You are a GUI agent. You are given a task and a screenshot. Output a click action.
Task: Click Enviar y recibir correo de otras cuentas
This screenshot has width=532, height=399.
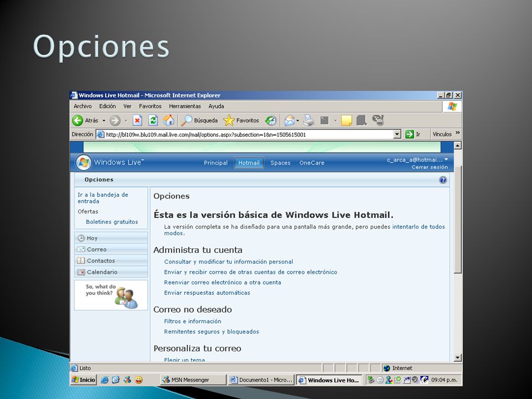pyautogui.click(x=250, y=272)
